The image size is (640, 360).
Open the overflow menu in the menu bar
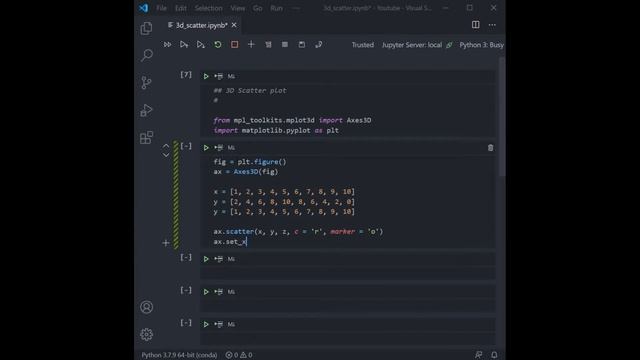tap(296, 8)
